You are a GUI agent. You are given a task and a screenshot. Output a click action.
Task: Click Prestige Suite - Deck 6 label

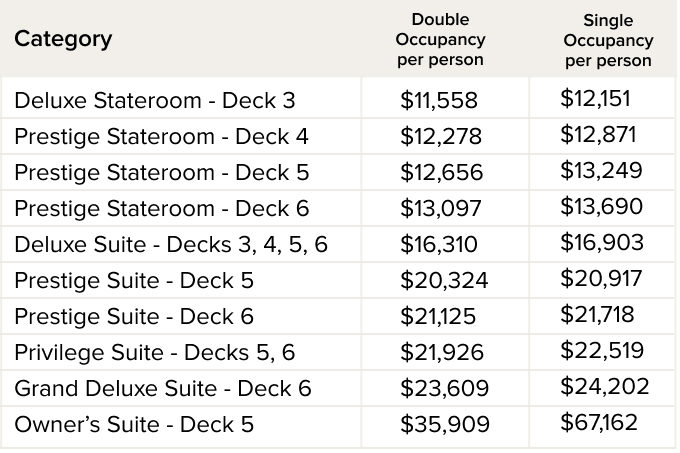click(x=134, y=316)
